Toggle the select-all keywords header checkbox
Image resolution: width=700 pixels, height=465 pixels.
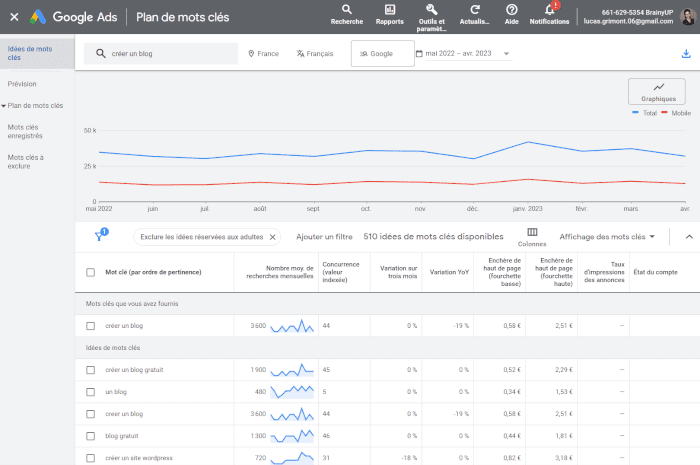click(91, 272)
